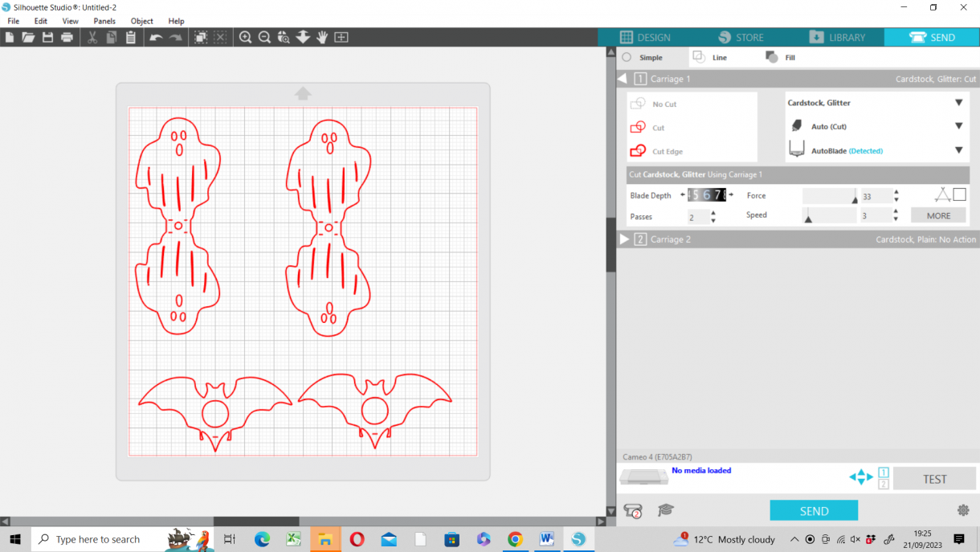The height and width of the screenshot is (552, 980).
Task: Zoom out of the cutting mat
Action: (264, 38)
